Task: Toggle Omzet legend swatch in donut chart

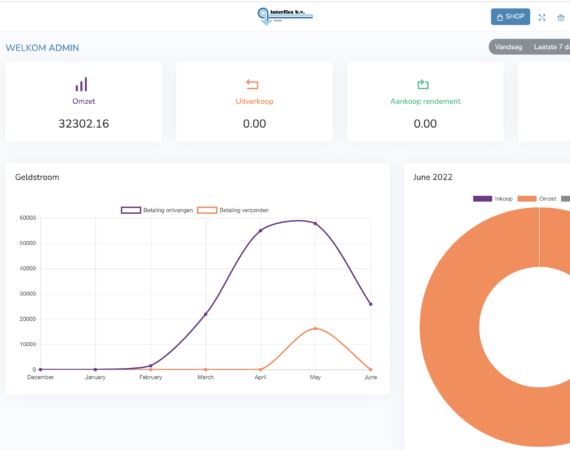Action: coord(527,198)
